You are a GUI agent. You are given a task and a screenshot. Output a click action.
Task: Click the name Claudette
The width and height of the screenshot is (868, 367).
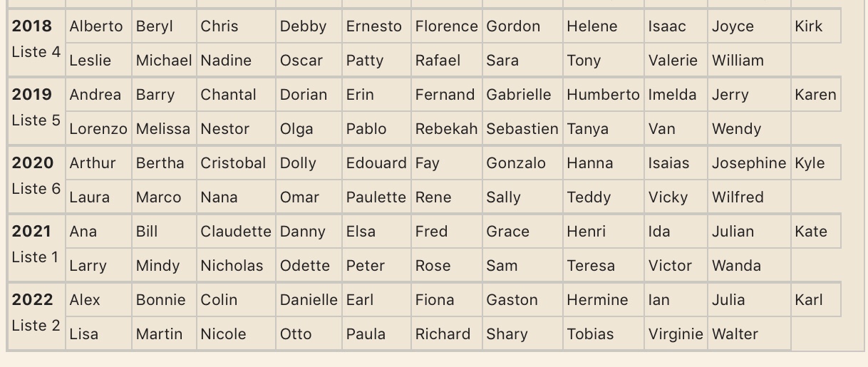(236, 232)
